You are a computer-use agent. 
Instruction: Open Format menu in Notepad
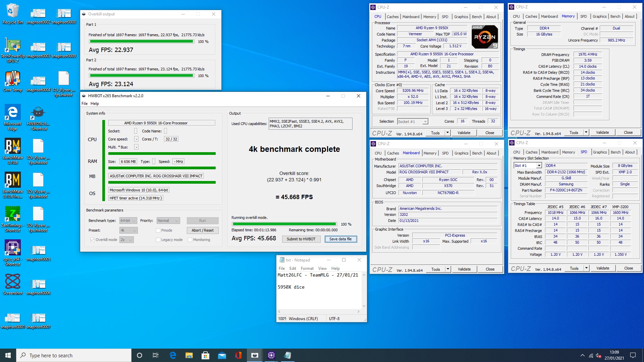307,268
